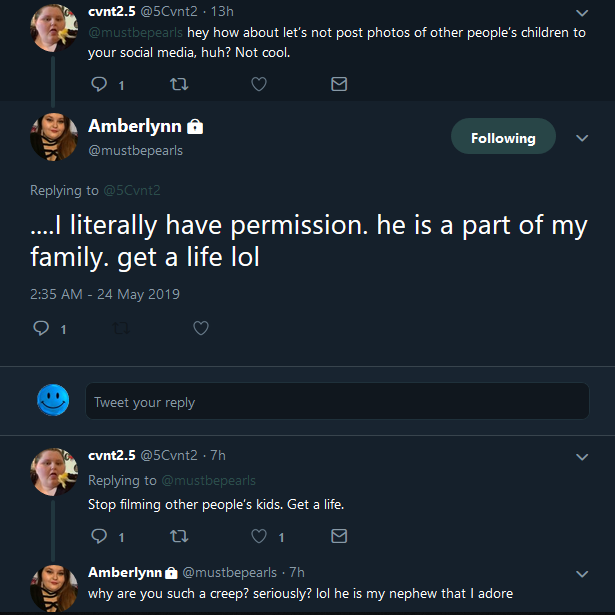Image resolution: width=615 pixels, height=615 pixels.
Task: Open chevron menu on Amberlynn's bottom reply
Action: coord(582,574)
